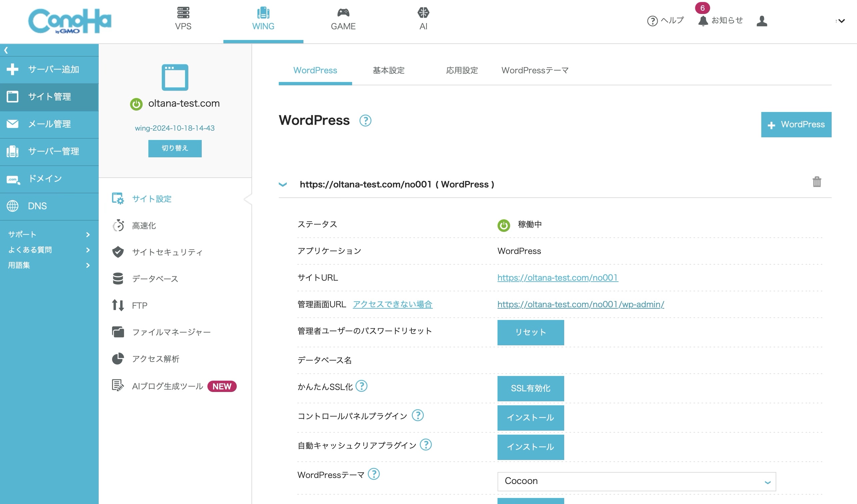Expand the よくある質問 menu
Viewport: 857px width, 504px height.
click(49, 250)
